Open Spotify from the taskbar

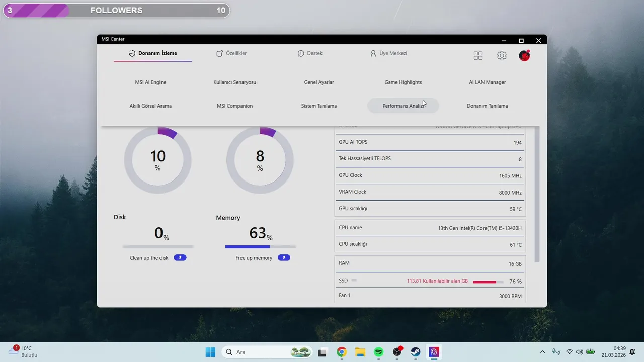click(379, 352)
